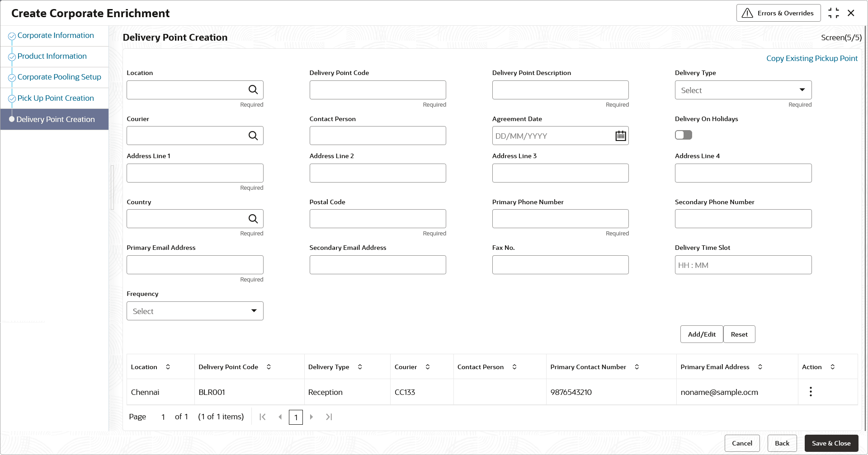Focus the Delivery Point Description field
868x455 pixels.
(560, 90)
